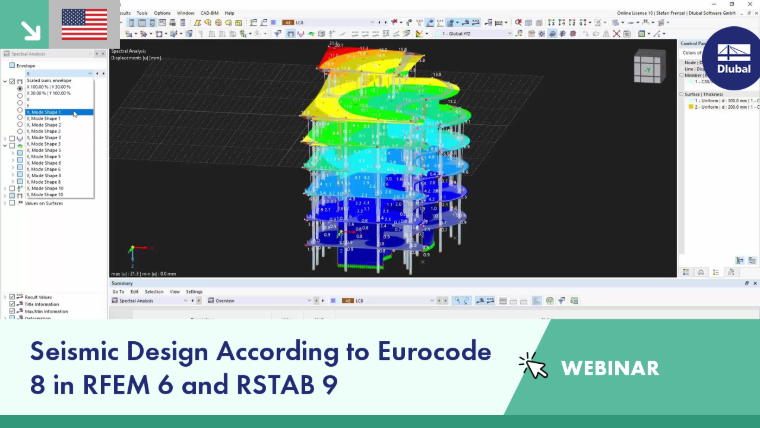Viewport: 760px width, 428px height.
Task: Click the red X delete icon in toolbar
Action: pos(616,33)
